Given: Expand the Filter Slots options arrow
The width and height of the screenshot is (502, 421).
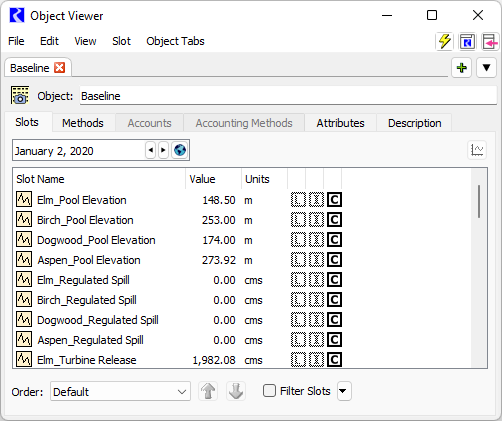Looking at the screenshot, I should tap(344, 391).
